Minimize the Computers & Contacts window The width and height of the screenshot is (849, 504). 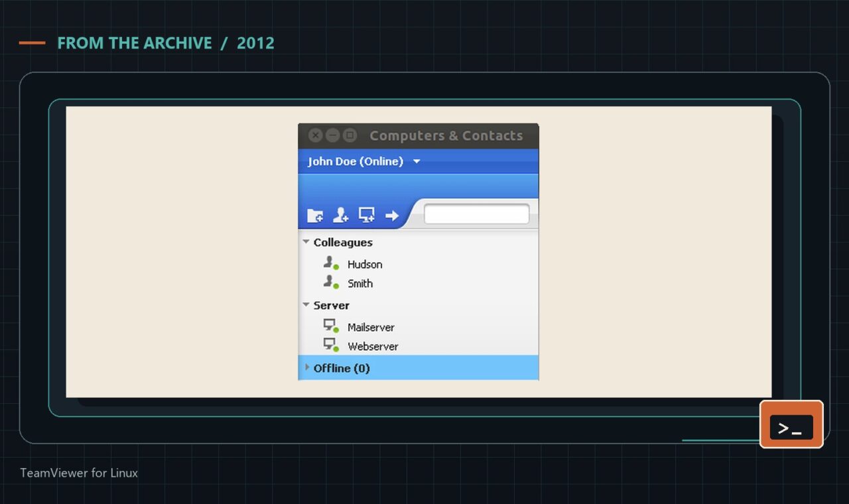coord(333,135)
